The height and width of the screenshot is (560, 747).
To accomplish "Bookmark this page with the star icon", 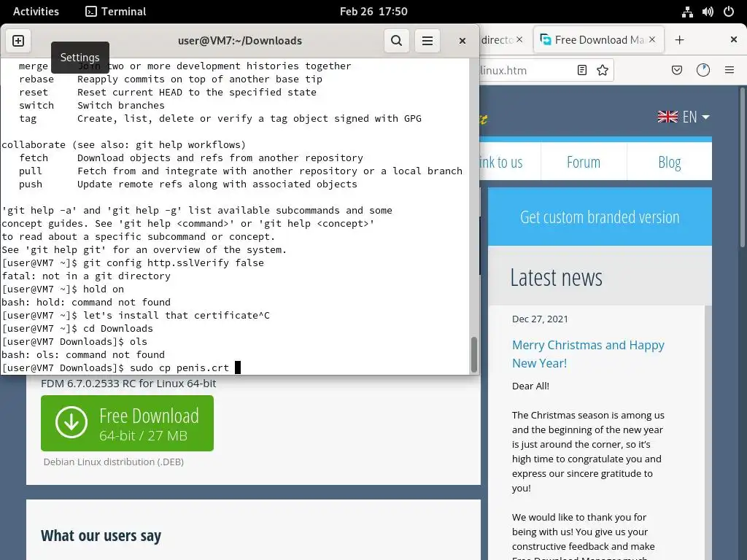I will point(602,71).
